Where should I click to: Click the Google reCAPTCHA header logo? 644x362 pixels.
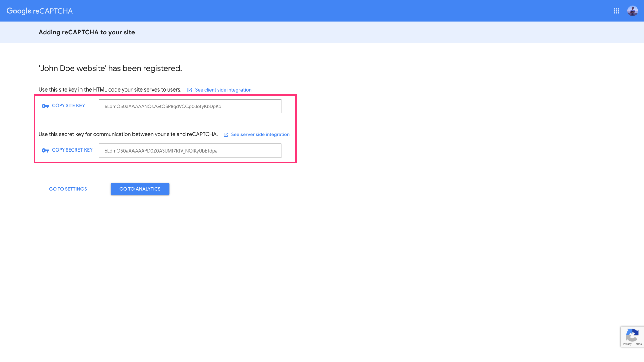(x=40, y=11)
